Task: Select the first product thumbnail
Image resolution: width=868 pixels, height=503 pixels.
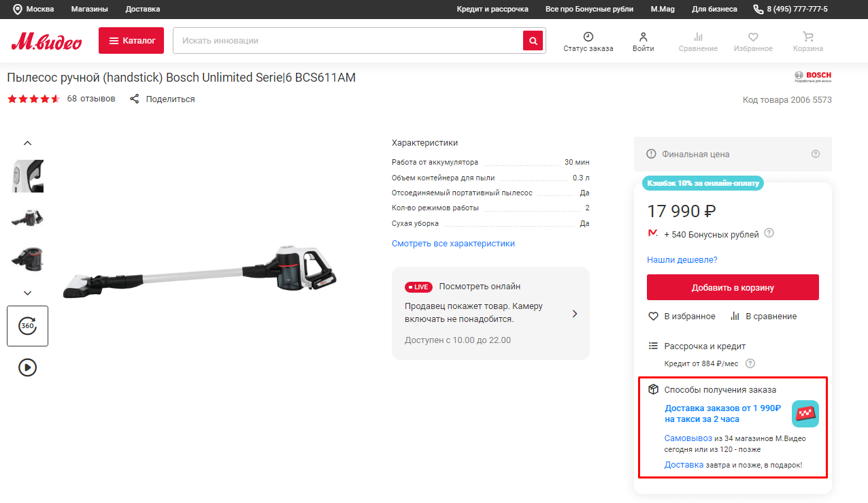Action: point(28,176)
